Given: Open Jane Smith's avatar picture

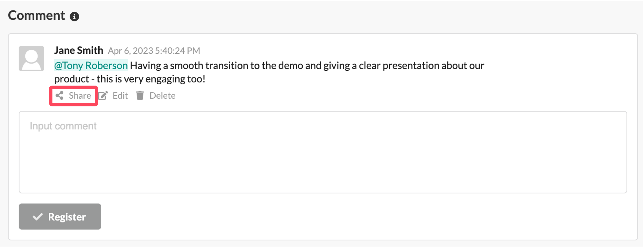Looking at the screenshot, I should click(31, 58).
